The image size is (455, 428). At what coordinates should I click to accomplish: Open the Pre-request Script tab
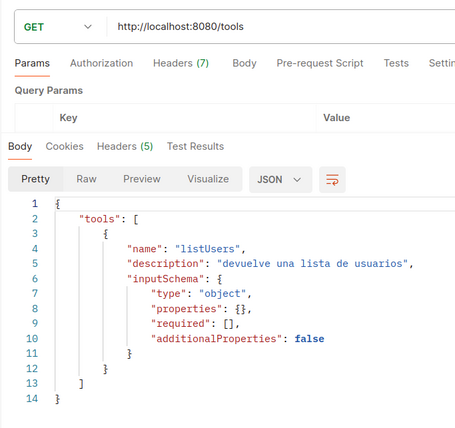(320, 63)
